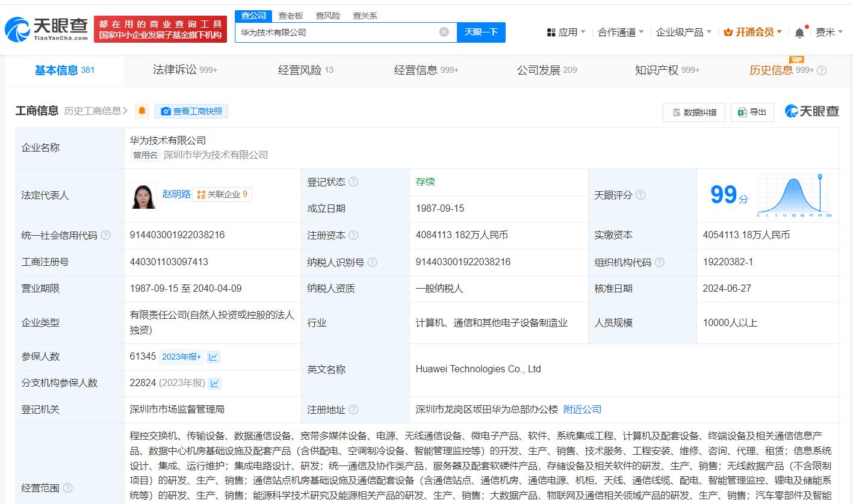Switch to the 查关系 search tab
The height and width of the screenshot is (504, 853).
365,16
